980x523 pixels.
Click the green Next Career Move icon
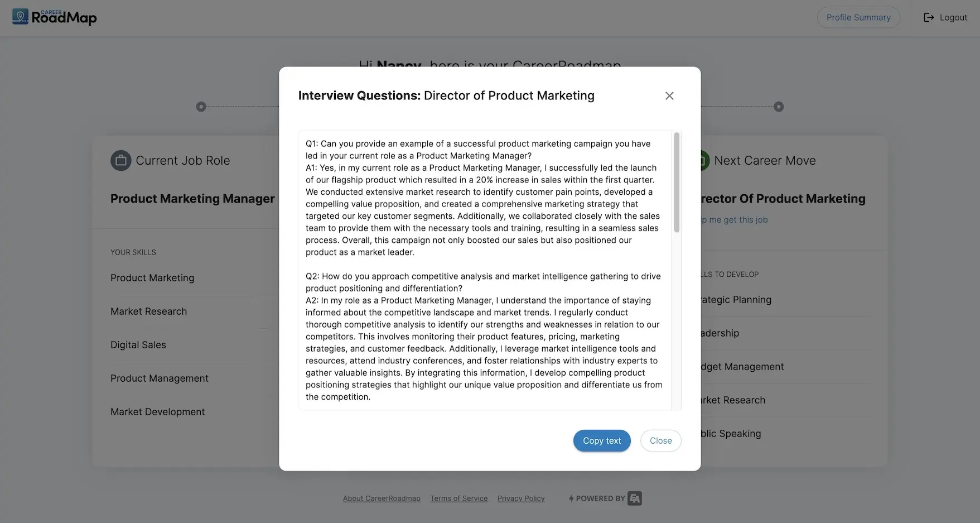click(x=704, y=161)
